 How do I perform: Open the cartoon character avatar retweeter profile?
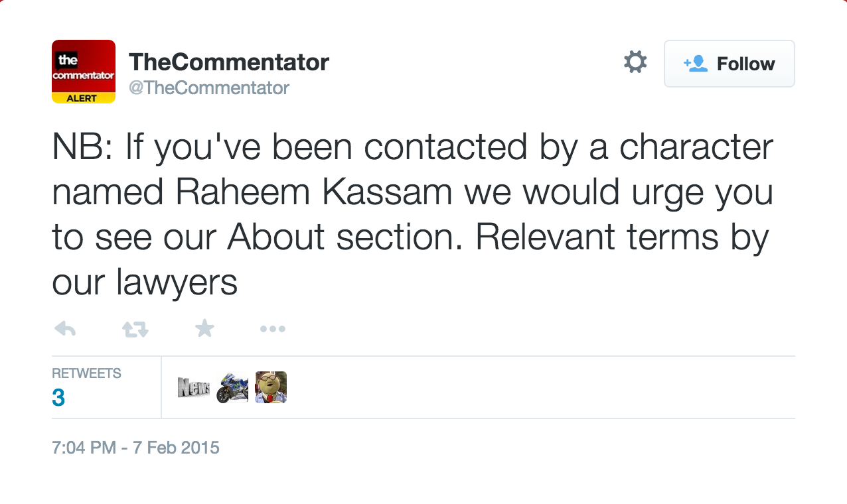271,388
